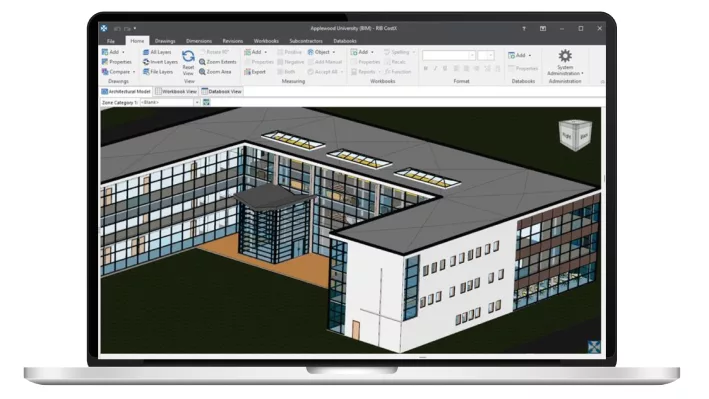Select the Both measuring option
Image resolution: width=709 pixels, height=399 pixels.
click(x=286, y=72)
